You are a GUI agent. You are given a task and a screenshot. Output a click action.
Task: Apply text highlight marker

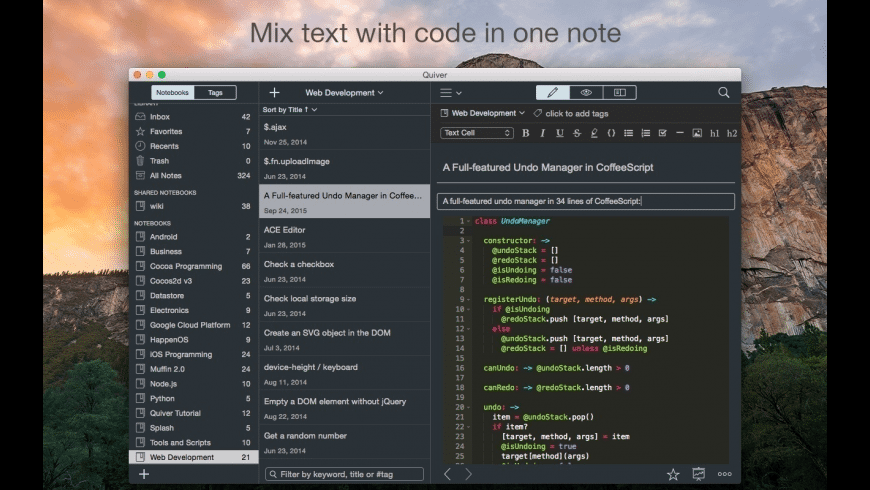click(594, 133)
